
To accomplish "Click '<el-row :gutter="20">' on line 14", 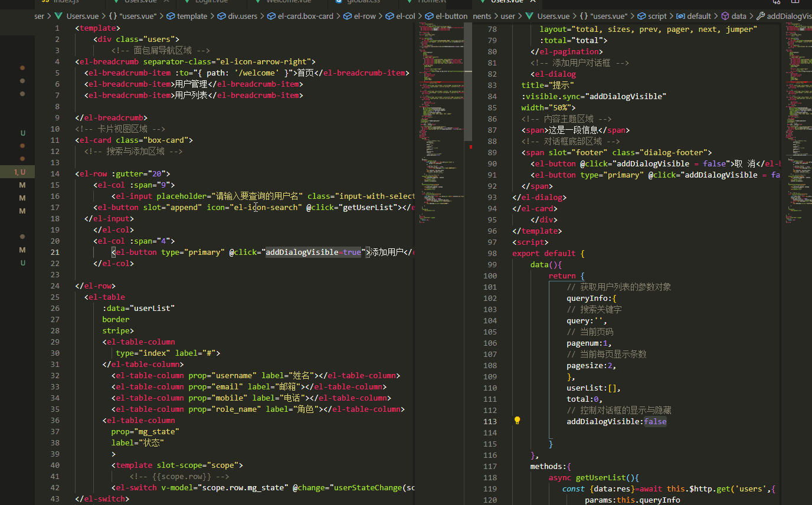I will click(123, 173).
